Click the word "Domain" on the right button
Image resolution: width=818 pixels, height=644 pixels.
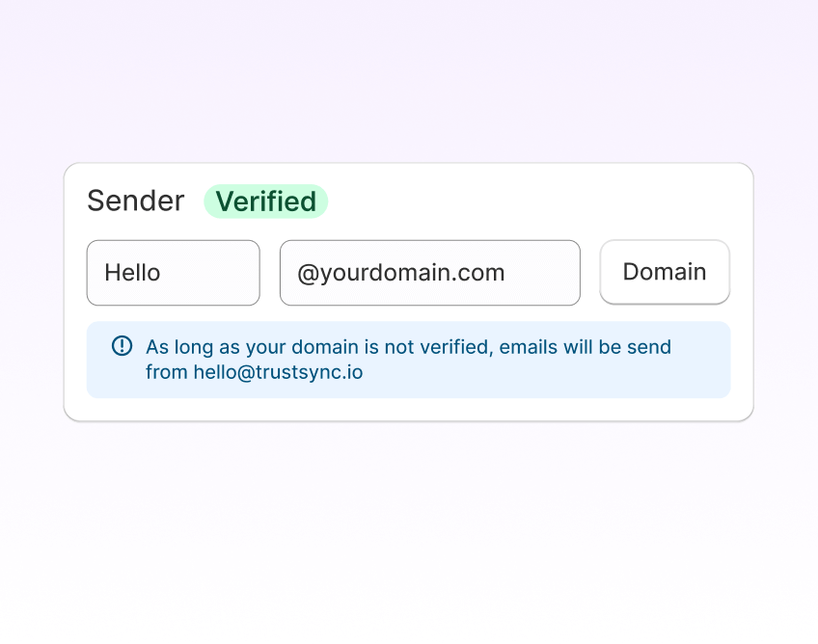click(665, 272)
